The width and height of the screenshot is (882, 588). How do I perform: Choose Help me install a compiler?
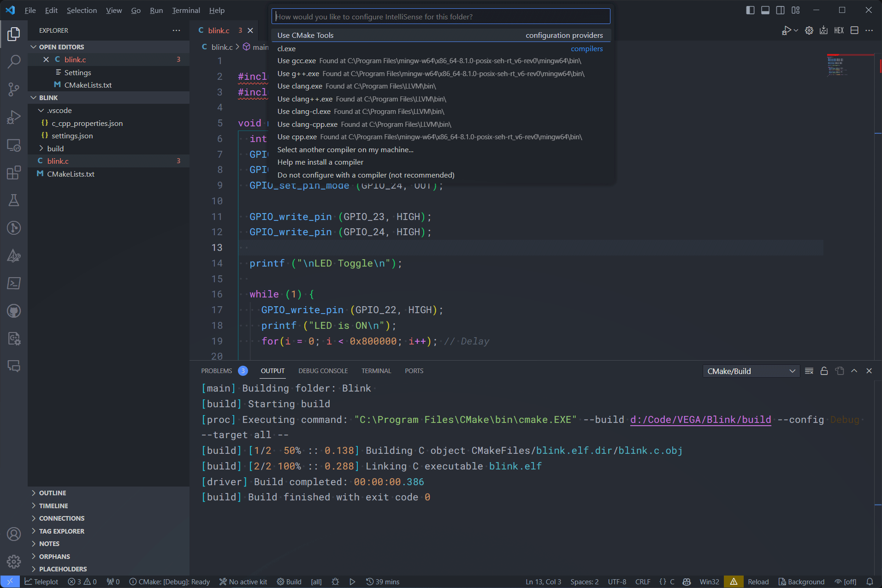441,162
